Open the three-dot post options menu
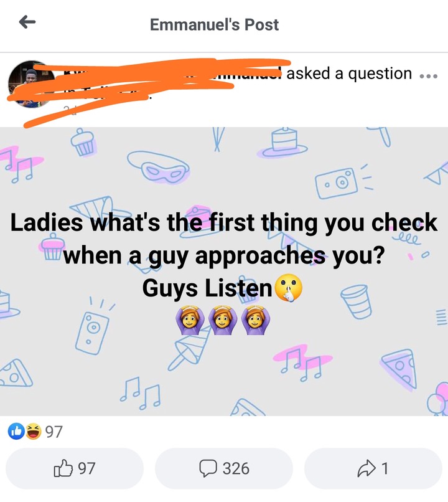 coord(428,76)
